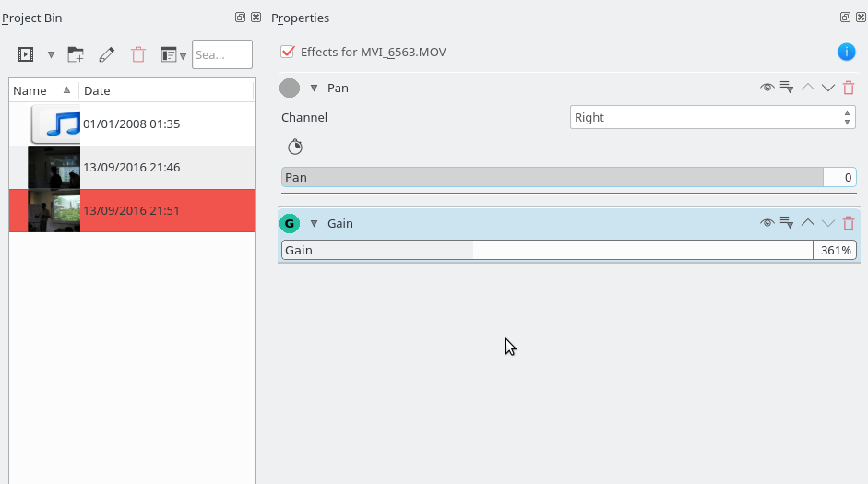The image size is (868, 484).
Task: Create a new folder in Project Bin
Action: [x=76, y=54]
